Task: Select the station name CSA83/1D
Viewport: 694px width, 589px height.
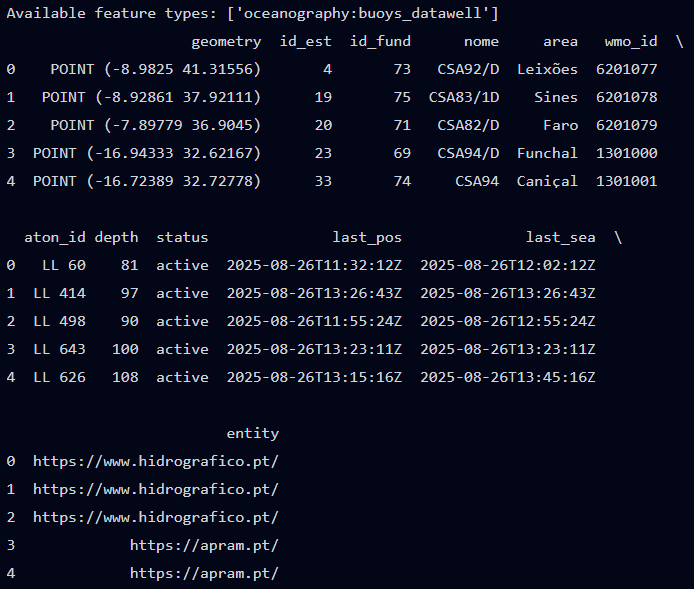Action: coord(463,97)
